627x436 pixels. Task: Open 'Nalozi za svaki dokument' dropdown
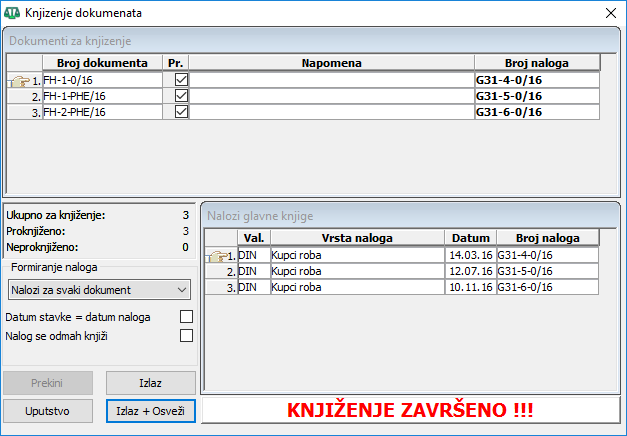[x=98, y=290]
